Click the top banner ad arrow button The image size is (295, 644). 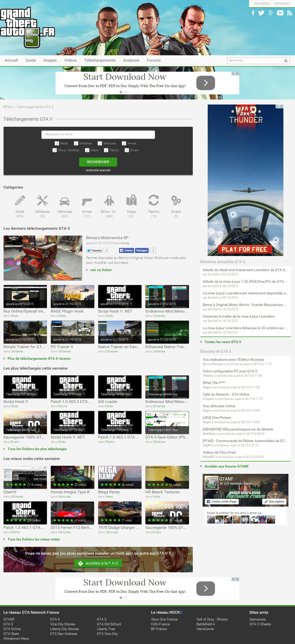coord(206,83)
